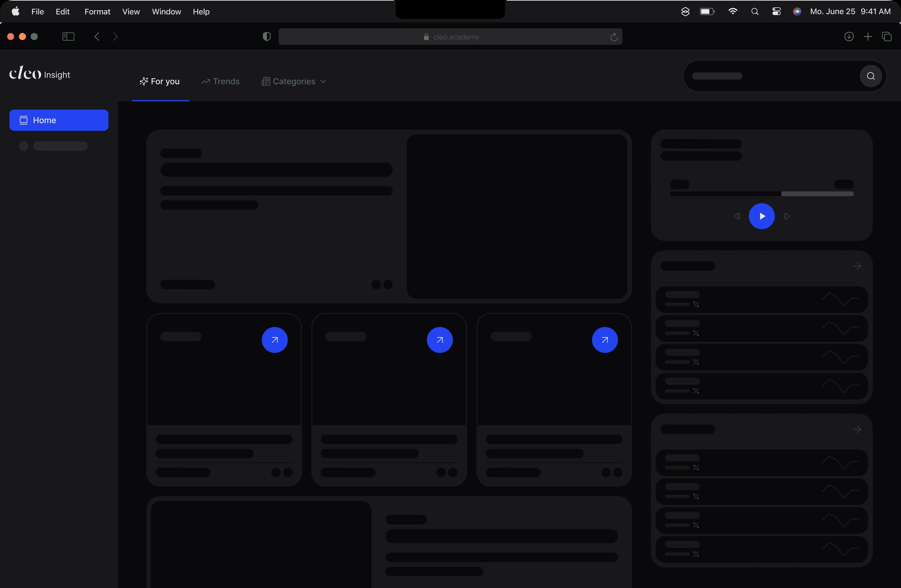This screenshot has width=901, height=588.
Task: Expand the Categories dropdown
Action: click(294, 81)
